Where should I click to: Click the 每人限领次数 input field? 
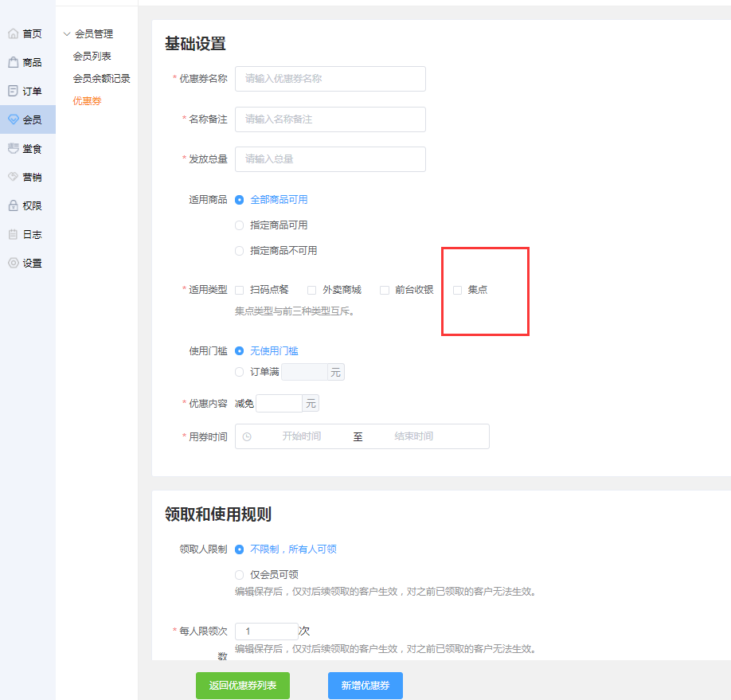[x=266, y=631]
